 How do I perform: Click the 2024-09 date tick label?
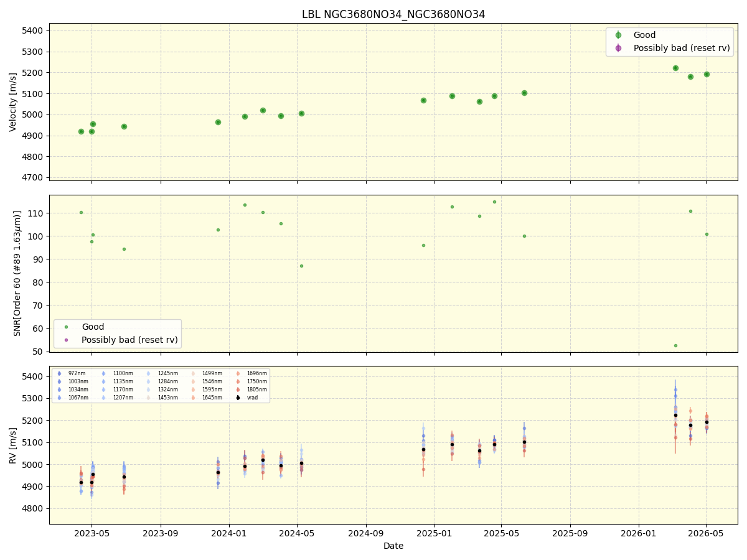pyautogui.click(x=366, y=533)
